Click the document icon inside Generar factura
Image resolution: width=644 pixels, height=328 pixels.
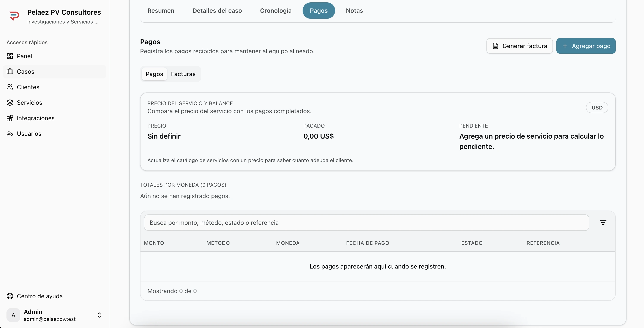pyautogui.click(x=496, y=46)
